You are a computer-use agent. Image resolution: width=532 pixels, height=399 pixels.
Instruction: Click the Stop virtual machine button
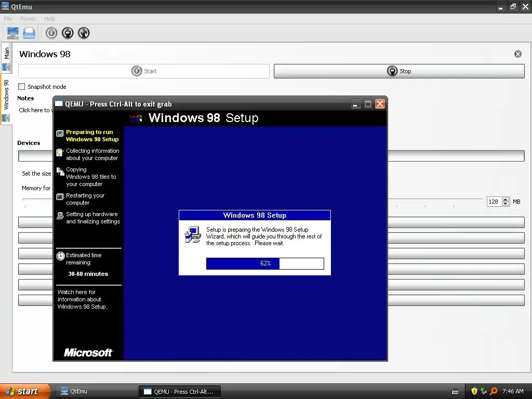(x=399, y=71)
